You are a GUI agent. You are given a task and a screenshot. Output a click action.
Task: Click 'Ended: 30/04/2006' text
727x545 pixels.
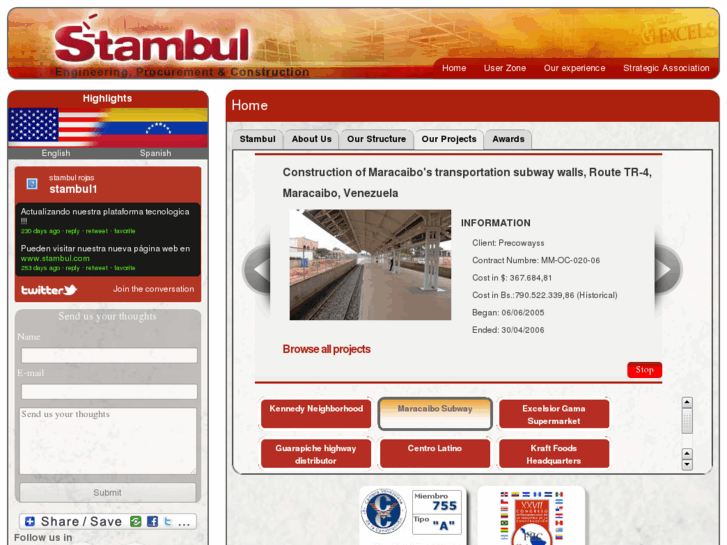(508, 330)
